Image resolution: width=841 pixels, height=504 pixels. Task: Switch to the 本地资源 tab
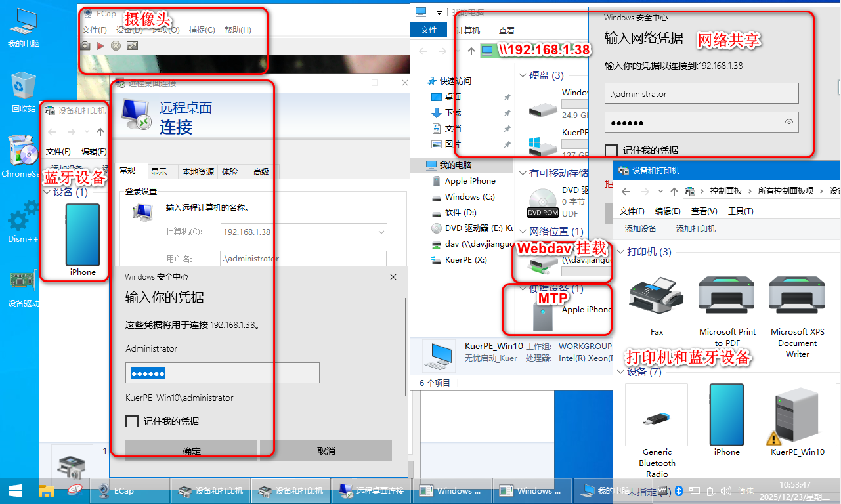198,171
